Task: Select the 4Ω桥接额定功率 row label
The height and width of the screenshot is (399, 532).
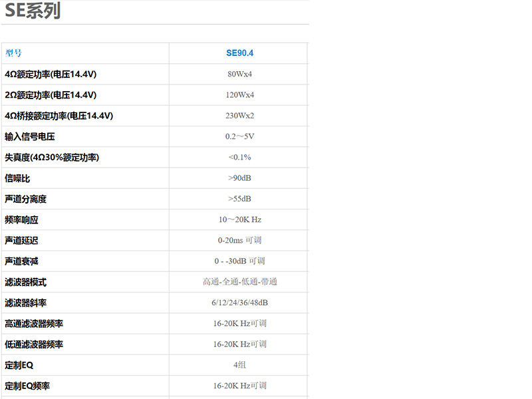Action: click(x=59, y=116)
